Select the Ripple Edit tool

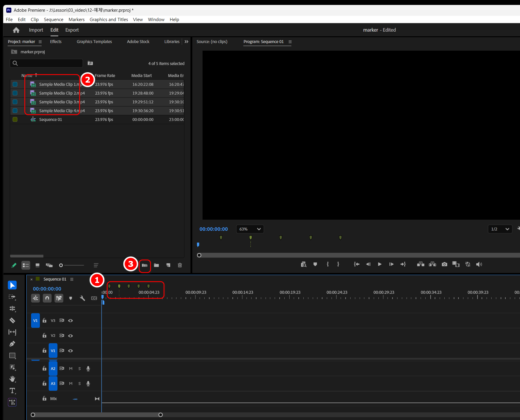click(x=12, y=308)
